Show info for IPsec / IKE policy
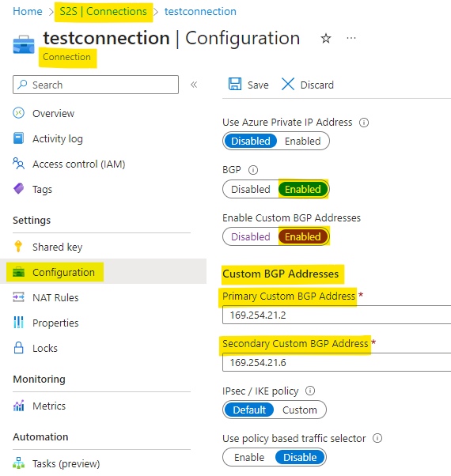The width and height of the screenshot is (451, 476). 310,391
